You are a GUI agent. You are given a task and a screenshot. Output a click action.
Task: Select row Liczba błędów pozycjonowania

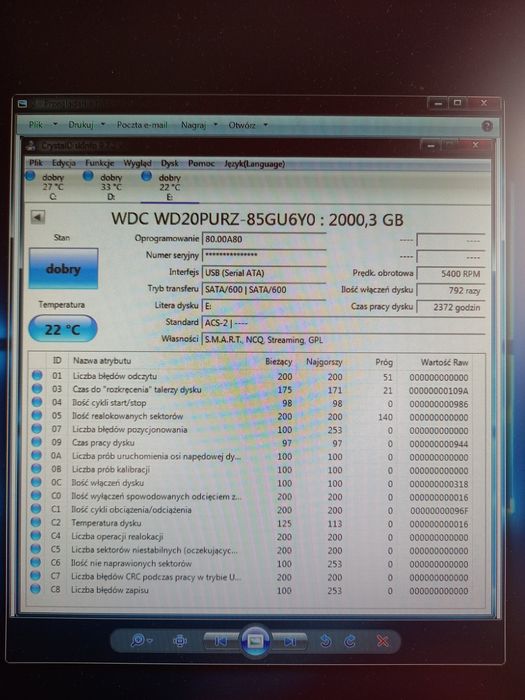252,430
